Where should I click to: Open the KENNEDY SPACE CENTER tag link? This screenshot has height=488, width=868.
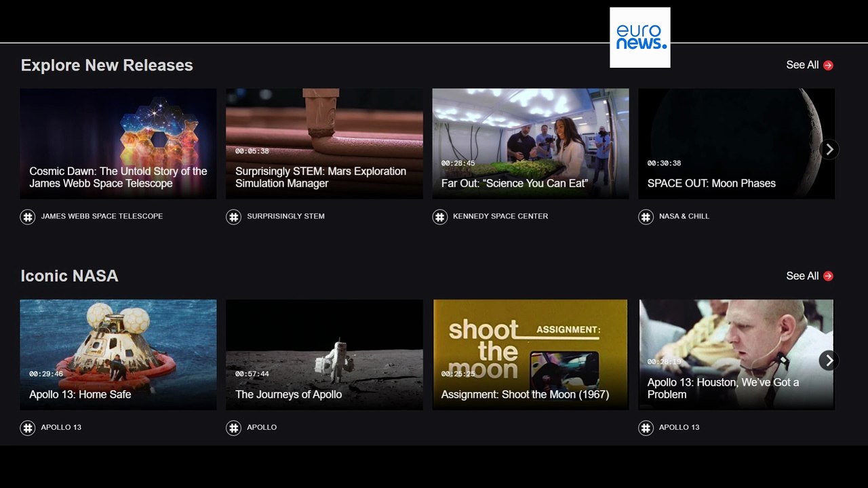500,216
